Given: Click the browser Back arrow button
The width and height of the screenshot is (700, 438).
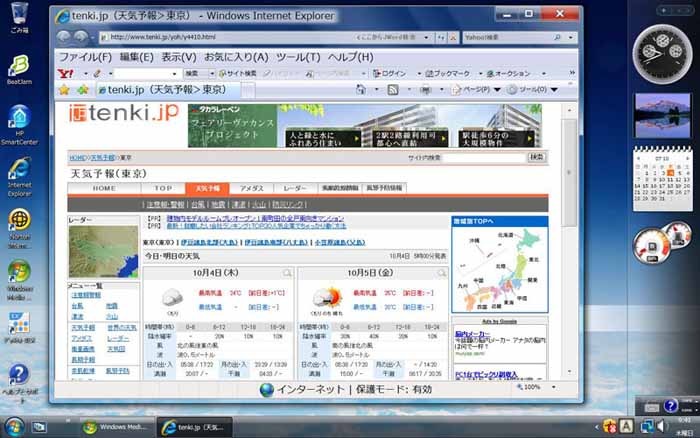Looking at the screenshot, I should 64,37.
